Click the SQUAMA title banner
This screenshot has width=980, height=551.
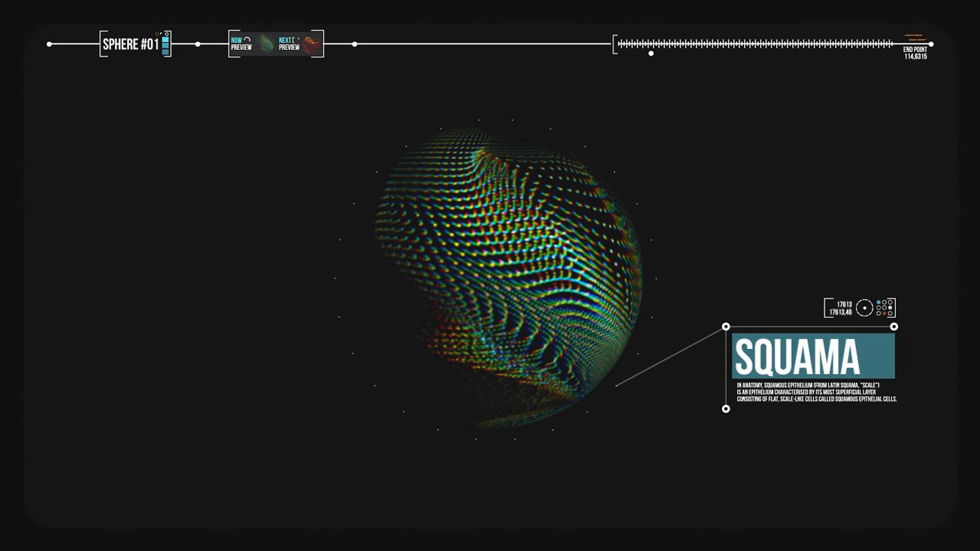(813, 356)
